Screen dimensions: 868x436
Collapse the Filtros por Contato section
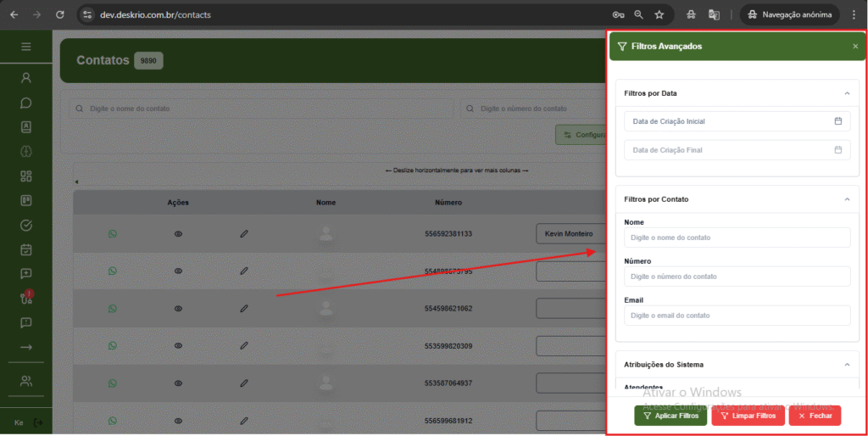pos(846,199)
